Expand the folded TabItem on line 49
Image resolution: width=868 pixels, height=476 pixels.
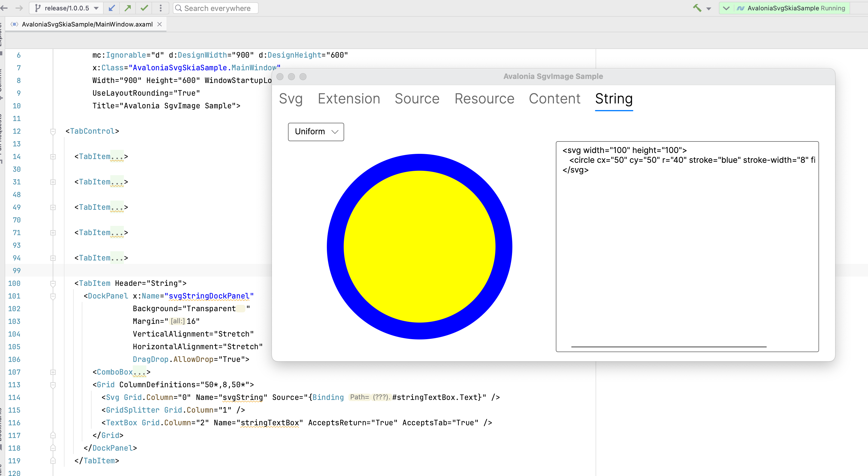53,207
